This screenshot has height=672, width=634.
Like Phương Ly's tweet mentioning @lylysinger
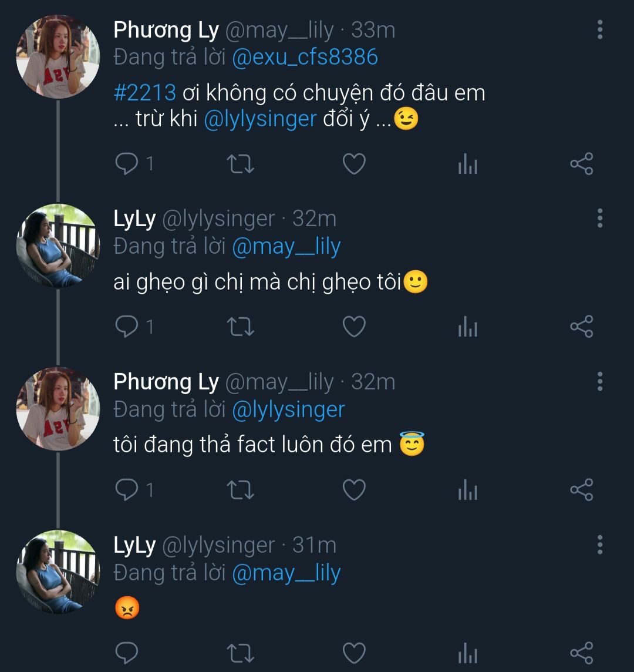click(x=354, y=164)
